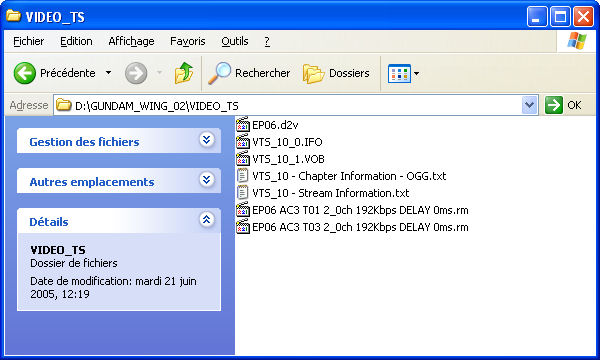Screen dimensions: 600x360
Task: Open the Fichier menu
Action: coord(29,41)
